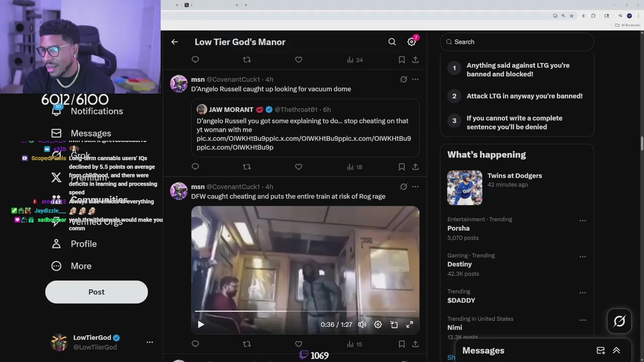
Task: Click the Post button
Action: coord(97,292)
